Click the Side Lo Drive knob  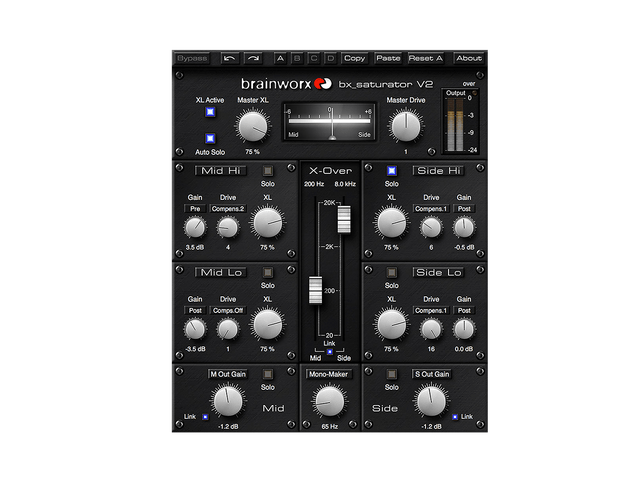[431, 329]
